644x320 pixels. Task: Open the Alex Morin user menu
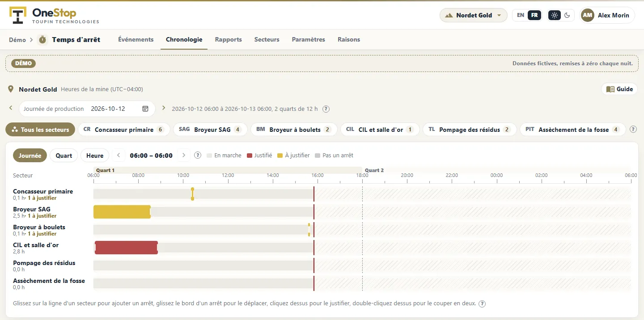[607, 15]
